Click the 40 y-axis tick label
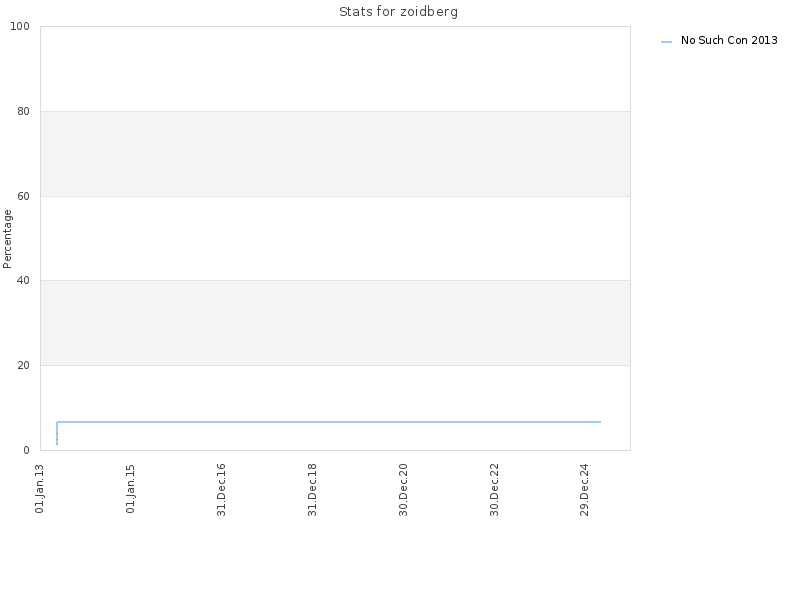800x600 pixels. (x=23, y=281)
